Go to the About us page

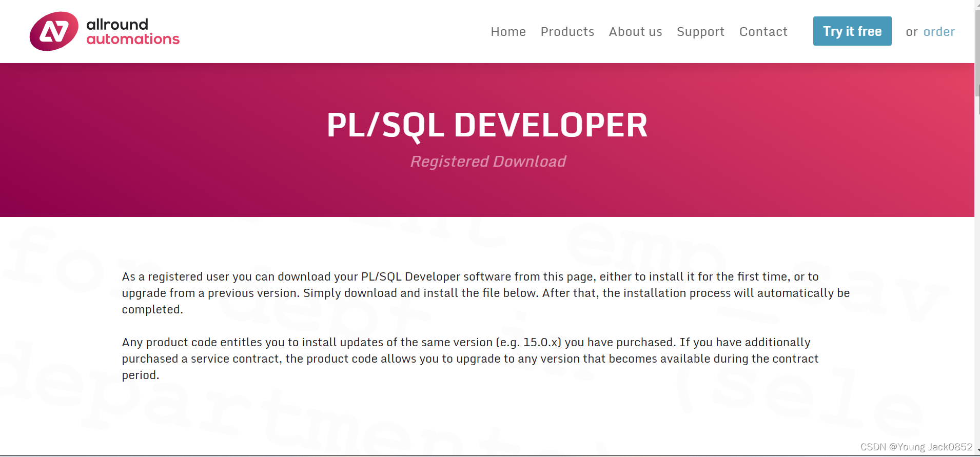pos(635,32)
